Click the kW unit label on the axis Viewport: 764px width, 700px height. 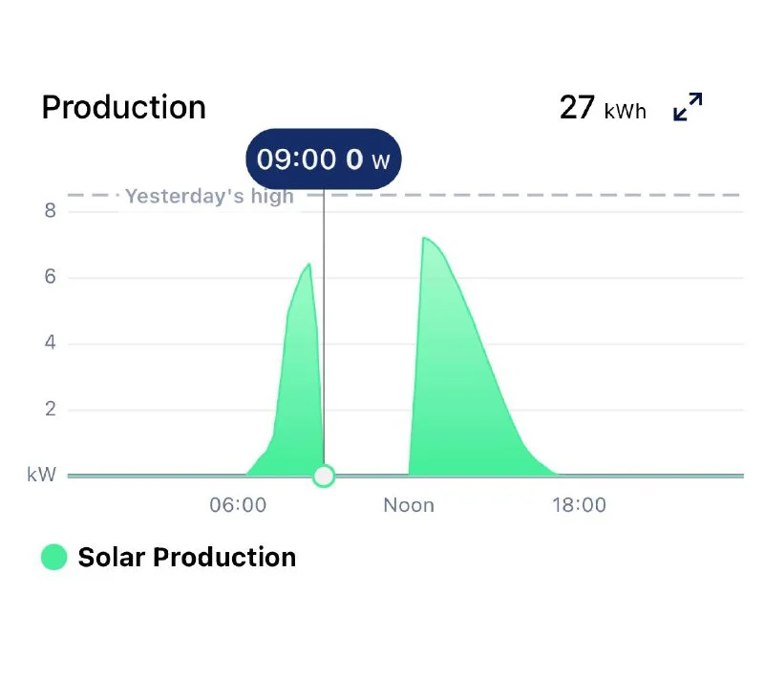coord(42,475)
